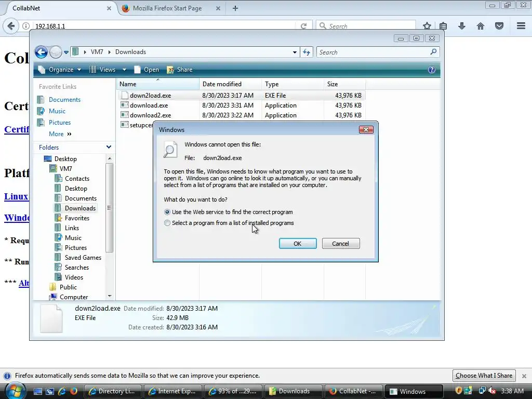Go to Firefox home page icon
Viewport: 532px width, 399px height.
click(481, 26)
